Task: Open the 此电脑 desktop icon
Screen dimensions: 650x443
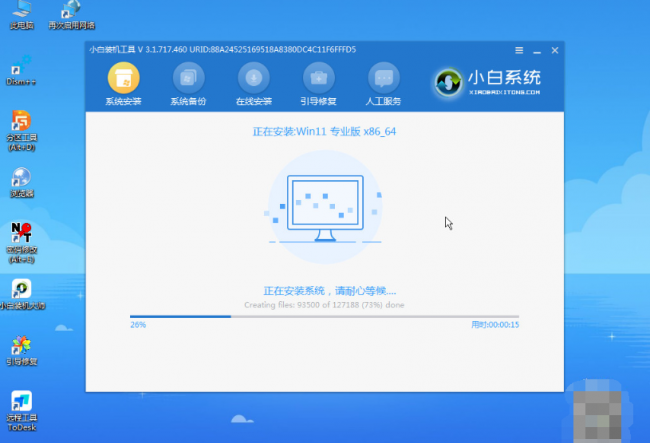Action: click(21, 15)
